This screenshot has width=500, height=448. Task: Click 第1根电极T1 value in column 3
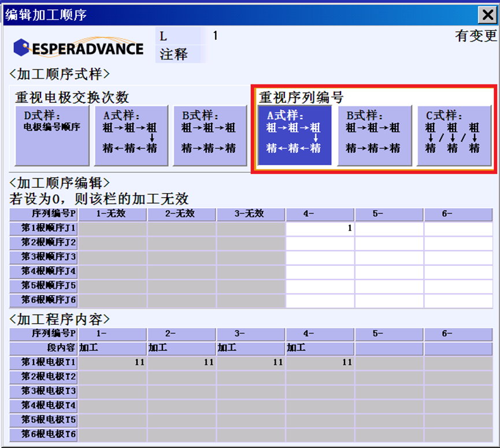(x=251, y=362)
